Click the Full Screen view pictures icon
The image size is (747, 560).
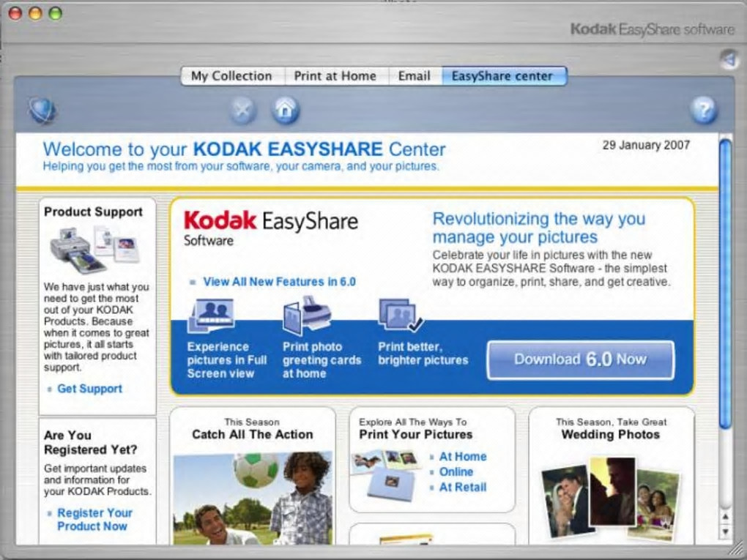coord(211,315)
